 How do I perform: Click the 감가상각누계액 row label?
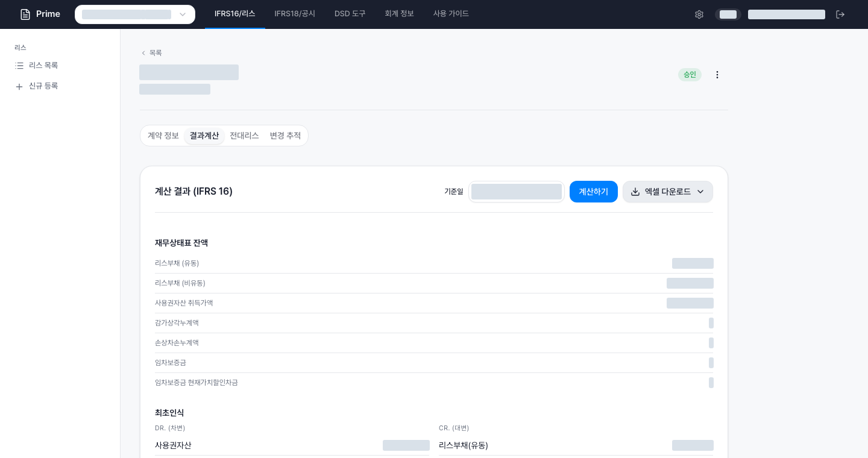pos(177,323)
